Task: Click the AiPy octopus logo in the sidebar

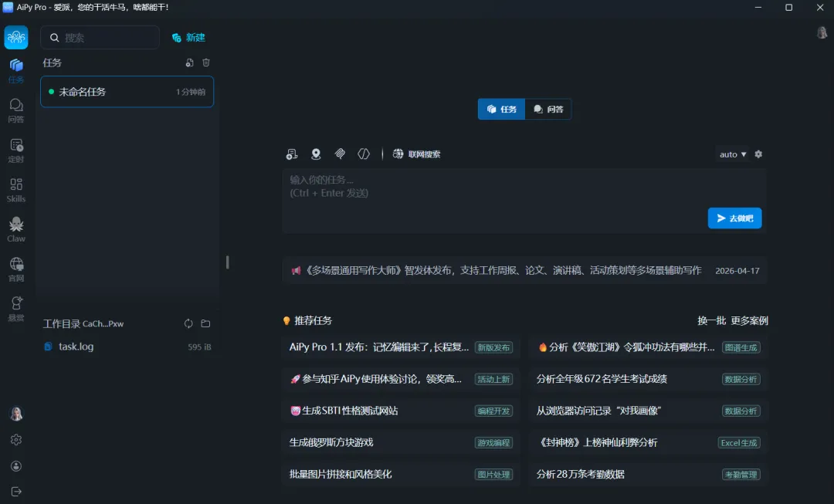Action: click(16, 37)
